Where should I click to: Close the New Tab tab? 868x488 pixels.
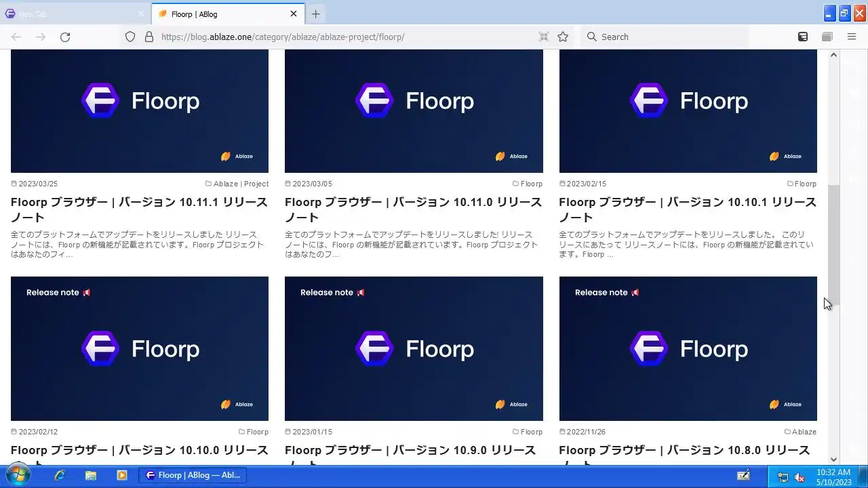141,14
